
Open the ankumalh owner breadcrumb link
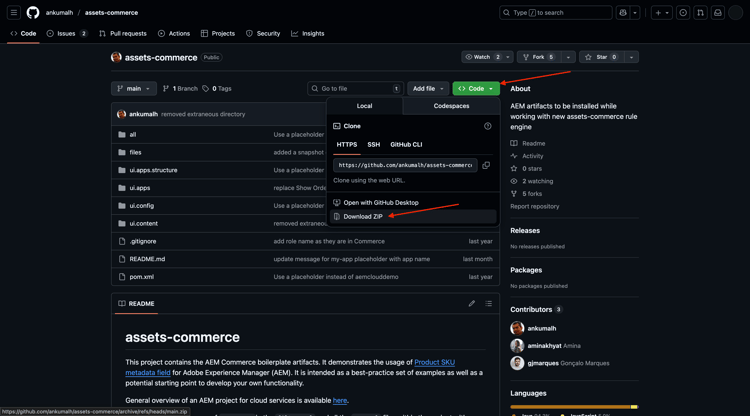tap(59, 12)
